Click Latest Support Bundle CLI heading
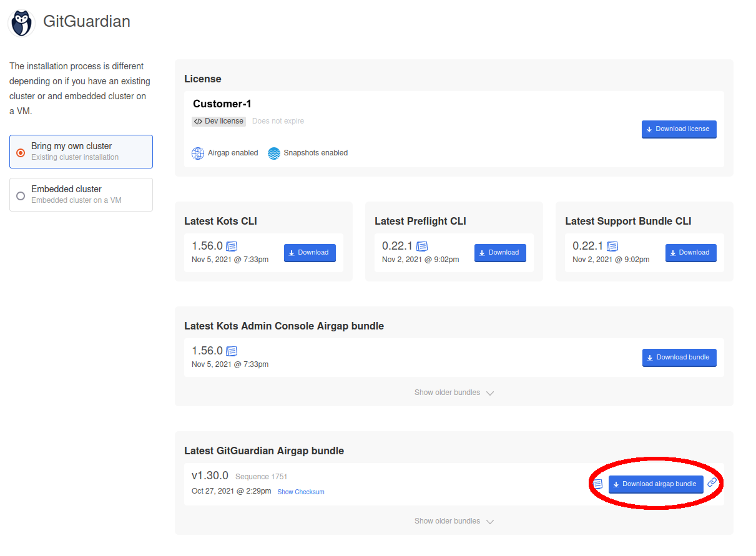756x556 pixels. [x=628, y=221]
